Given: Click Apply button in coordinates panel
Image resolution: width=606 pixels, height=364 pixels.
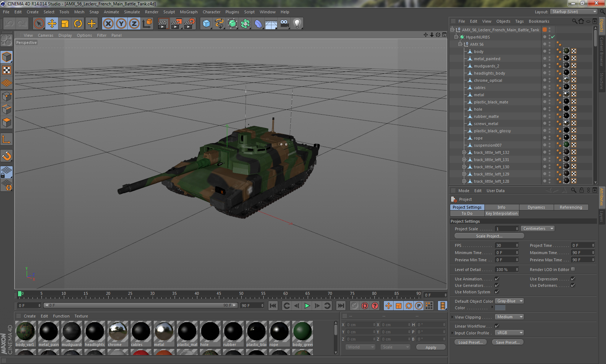Looking at the screenshot, I should point(431,347).
